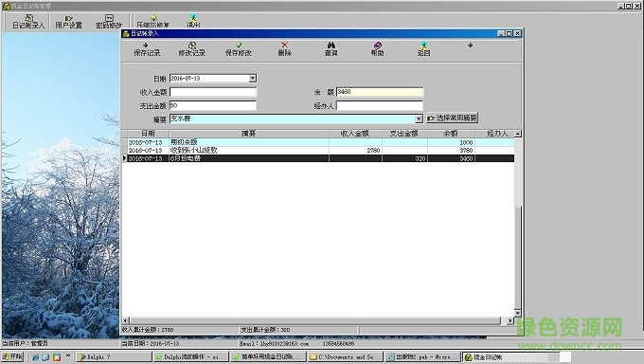Expand the 日期 date dropdown arrow

253,78
